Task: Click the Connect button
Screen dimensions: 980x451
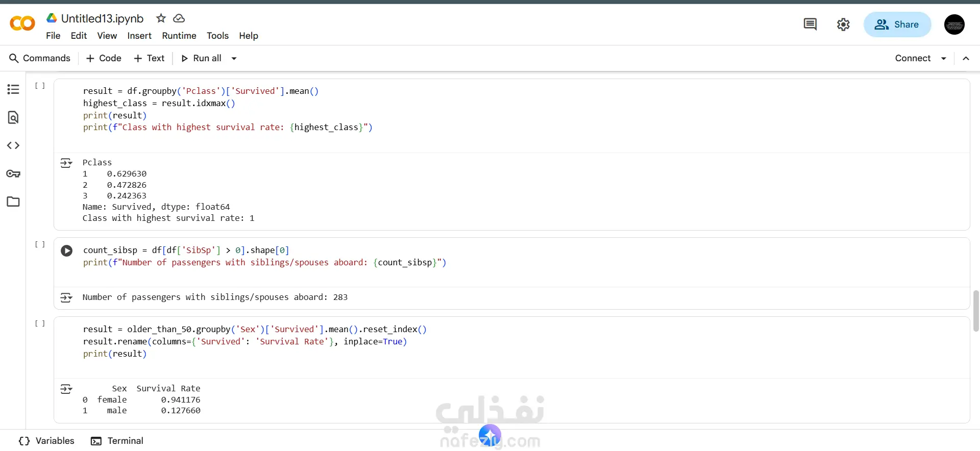Action: 913,58
